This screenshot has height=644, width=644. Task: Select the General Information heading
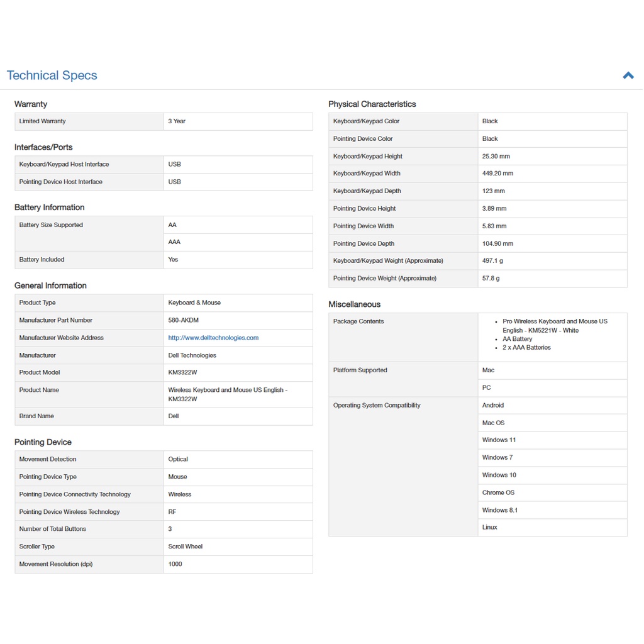[50, 286]
